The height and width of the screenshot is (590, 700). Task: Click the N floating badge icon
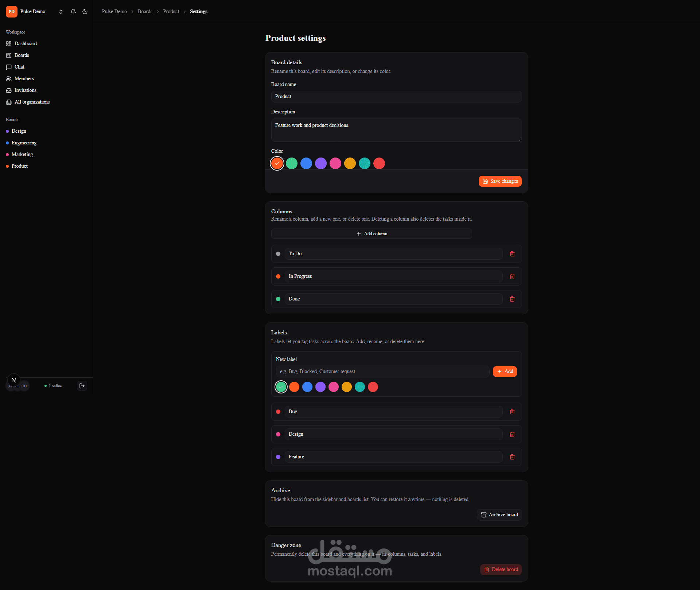(14, 380)
